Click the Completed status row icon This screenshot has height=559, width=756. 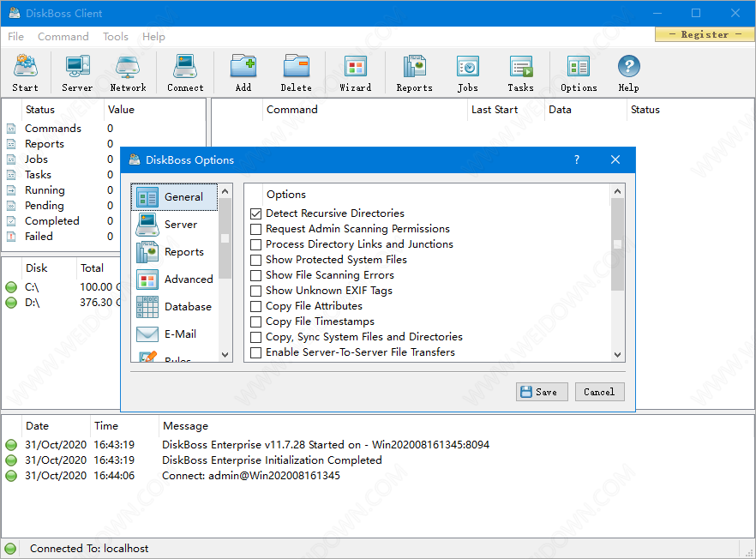11,221
